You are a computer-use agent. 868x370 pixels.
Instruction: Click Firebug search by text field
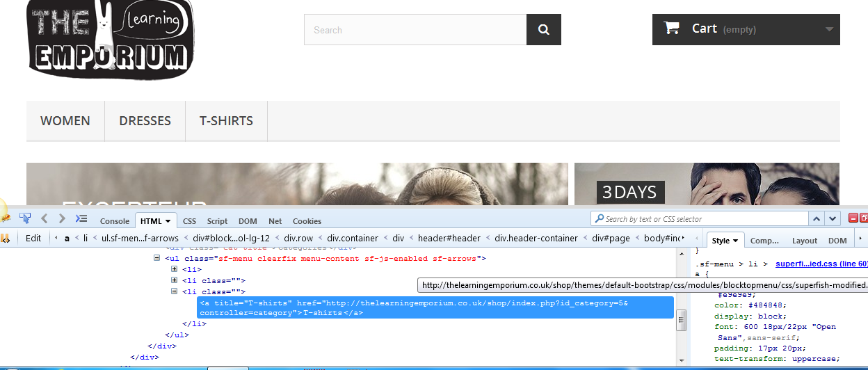[x=699, y=218]
